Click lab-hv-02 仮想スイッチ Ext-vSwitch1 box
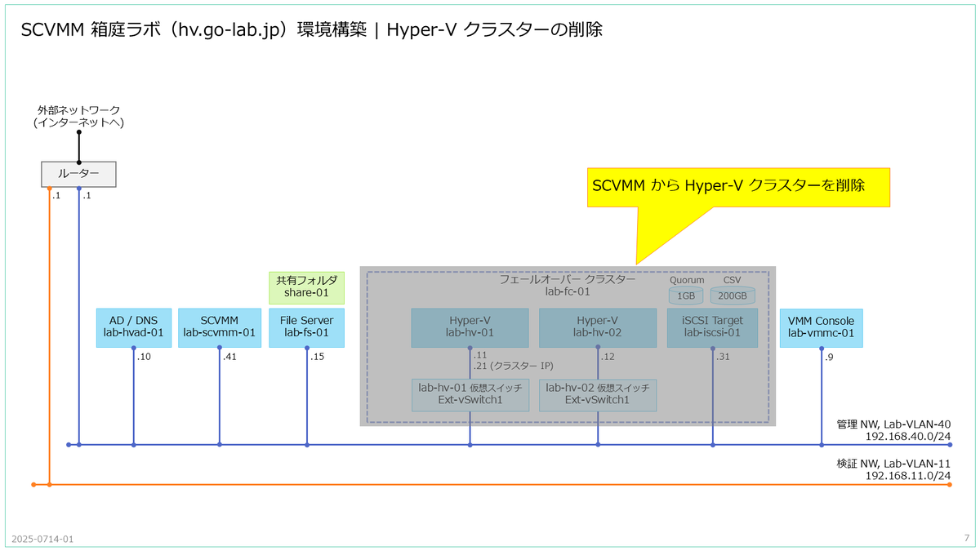 point(598,394)
